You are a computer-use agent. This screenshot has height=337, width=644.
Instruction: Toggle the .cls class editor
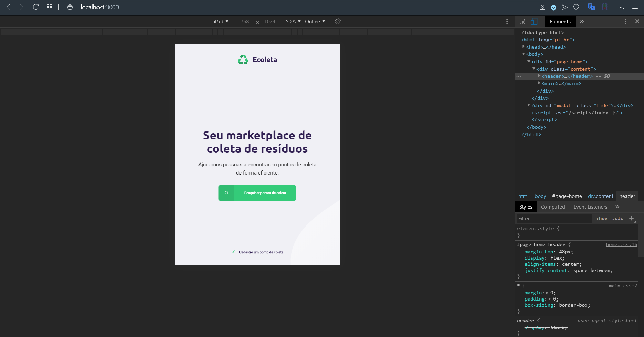pyautogui.click(x=617, y=219)
